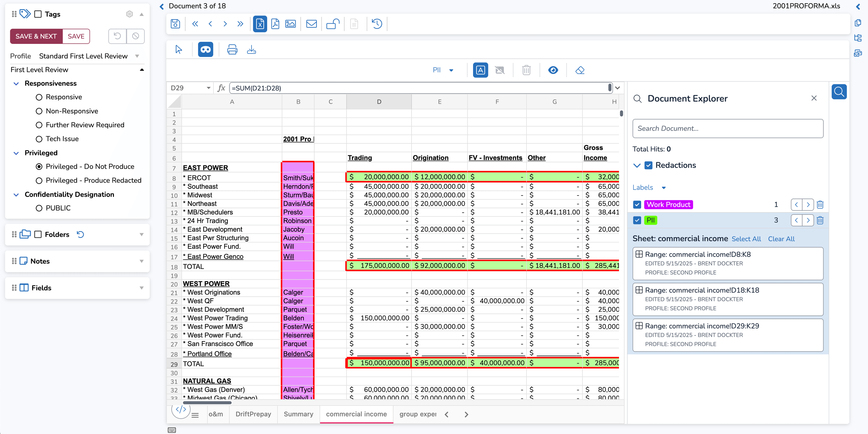Switch to PDF view of the document

point(275,24)
